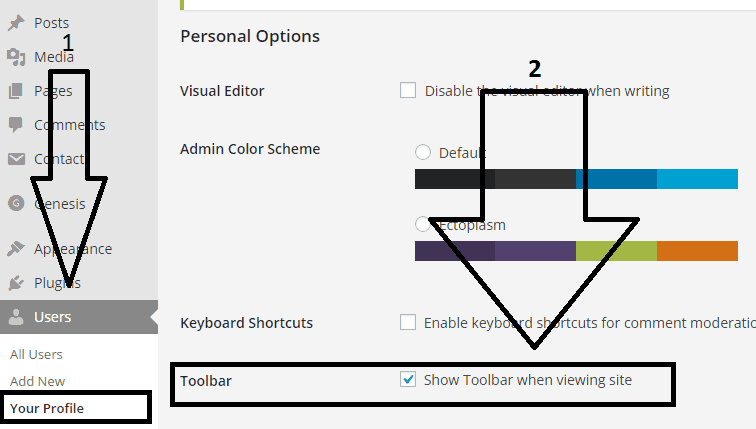
Task: Click the orange Ectoplasm color swatch
Action: click(x=697, y=251)
